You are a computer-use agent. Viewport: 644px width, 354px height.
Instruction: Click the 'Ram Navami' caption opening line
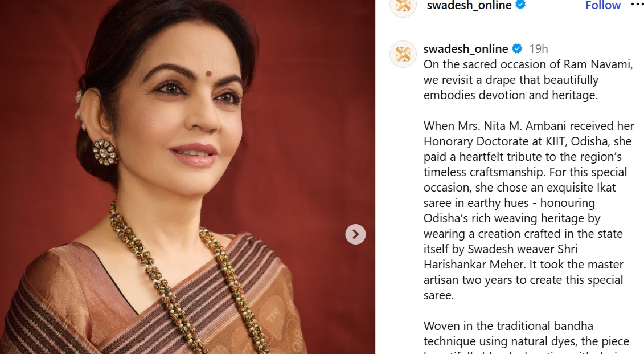pyautogui.click(x=528, y=64)
